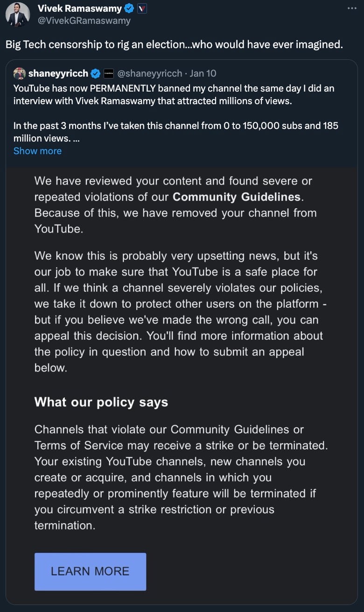Open the grey @shaneyyricch handle

pyautogui.click(x=150, y=73)
